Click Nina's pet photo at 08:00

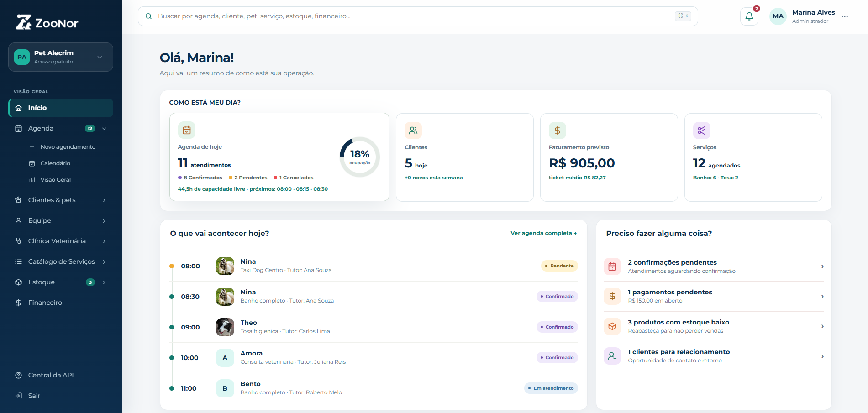(x=225, y=266)
